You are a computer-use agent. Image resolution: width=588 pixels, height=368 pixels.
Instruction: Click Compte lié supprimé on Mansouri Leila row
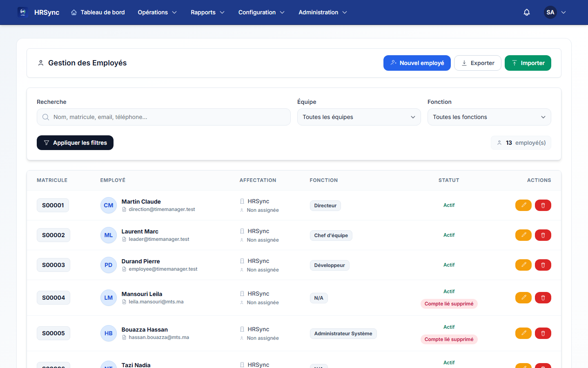click(449, 304)
